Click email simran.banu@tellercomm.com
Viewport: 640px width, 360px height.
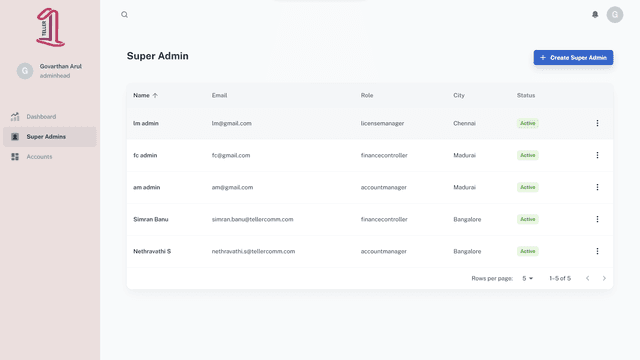[x=252, y=219]
